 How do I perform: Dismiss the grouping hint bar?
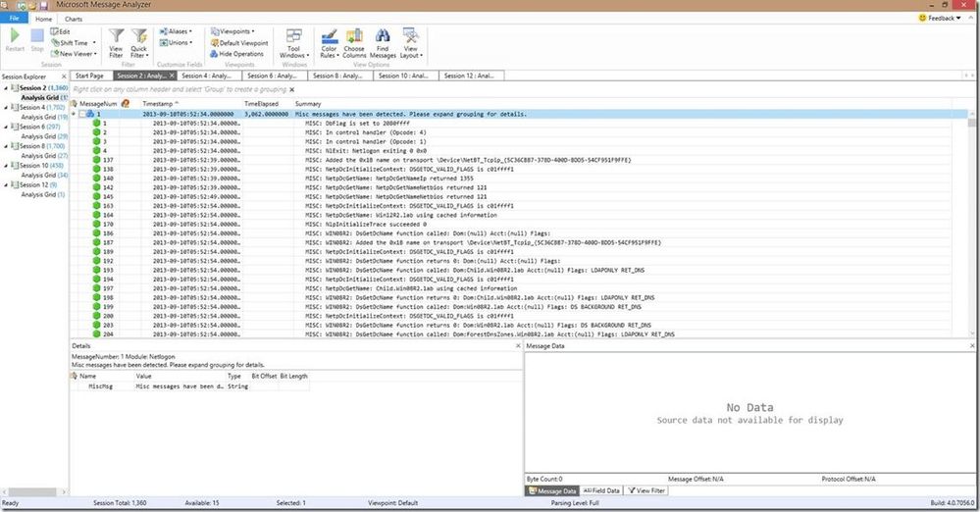click(x=292, y=89)
